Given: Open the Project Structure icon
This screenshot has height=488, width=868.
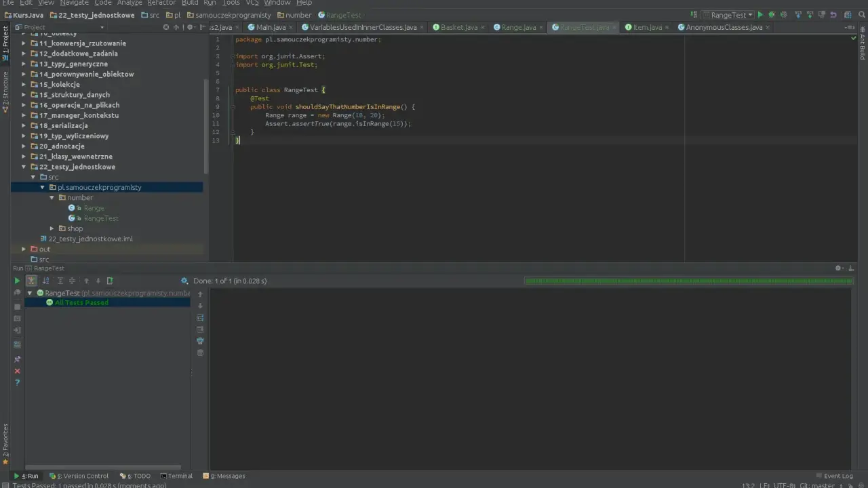Looking at the screenshot, I should click(x=848, y=15).
